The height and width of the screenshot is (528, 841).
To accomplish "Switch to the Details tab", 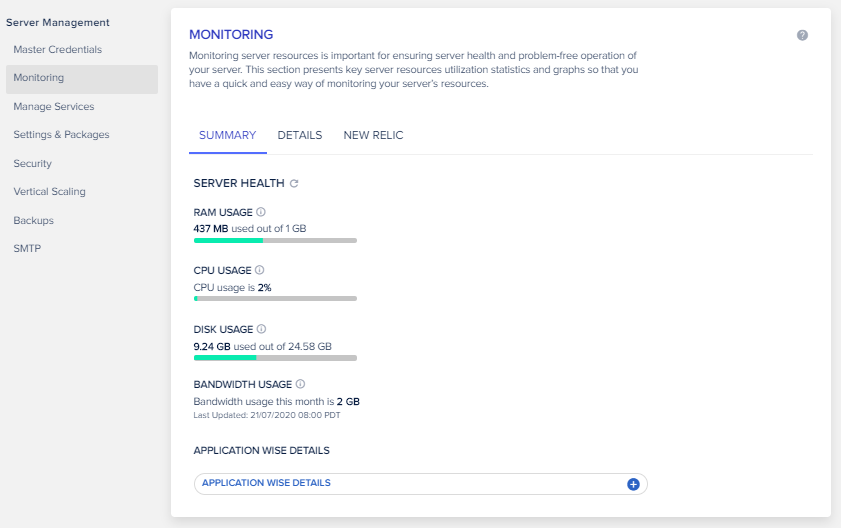I will click(x=300, y=135).
